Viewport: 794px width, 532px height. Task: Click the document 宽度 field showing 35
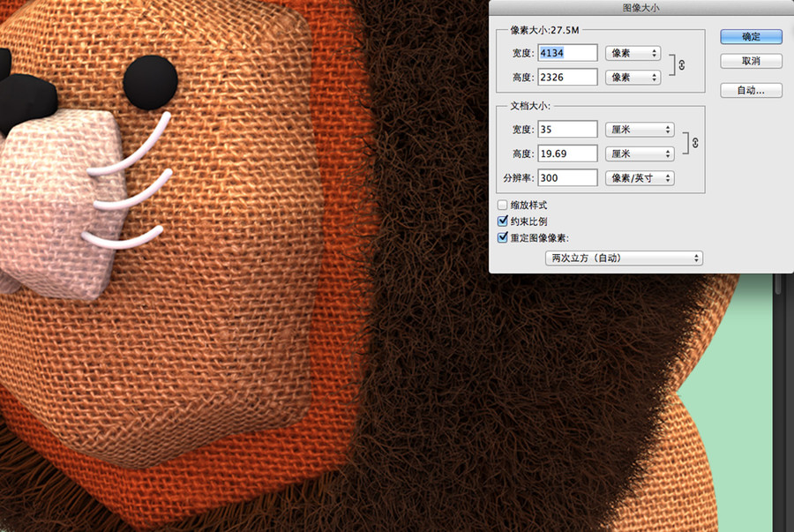click(x=567, y=129)
